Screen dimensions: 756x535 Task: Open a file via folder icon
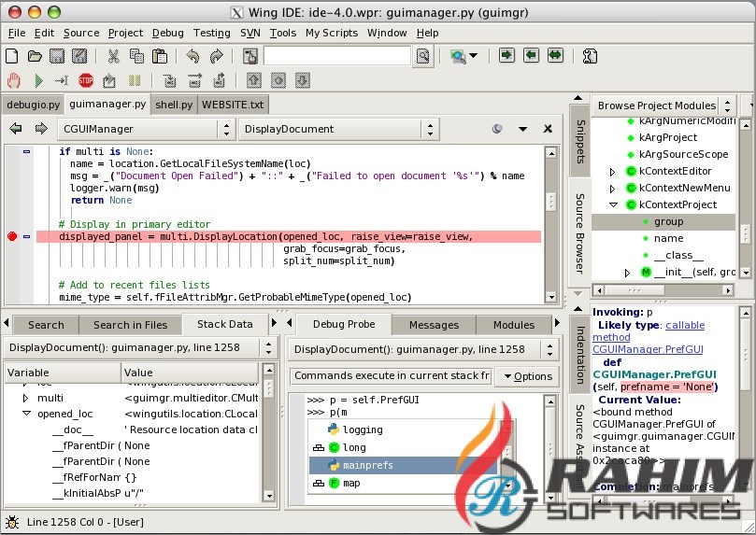35,56
